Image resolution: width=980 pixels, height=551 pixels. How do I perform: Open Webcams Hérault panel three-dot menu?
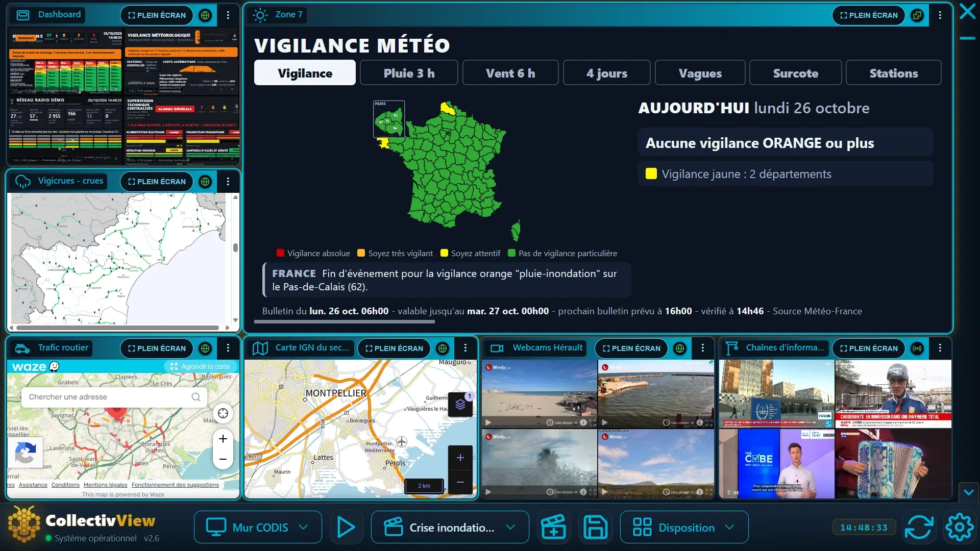pos(703,348)
